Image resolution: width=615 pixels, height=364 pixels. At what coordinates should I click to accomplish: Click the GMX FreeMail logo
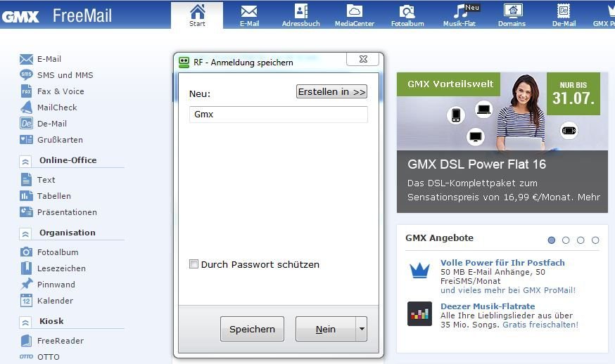click(x=57, y=15)
